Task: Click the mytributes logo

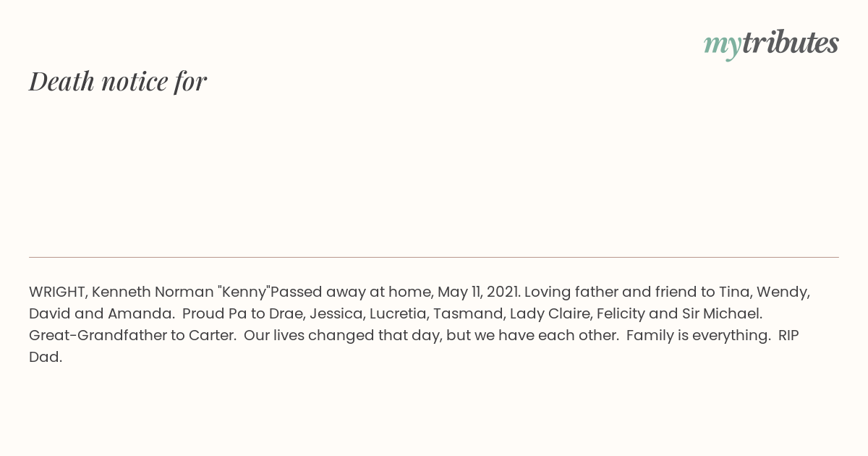Action: [x=771, y=44]
